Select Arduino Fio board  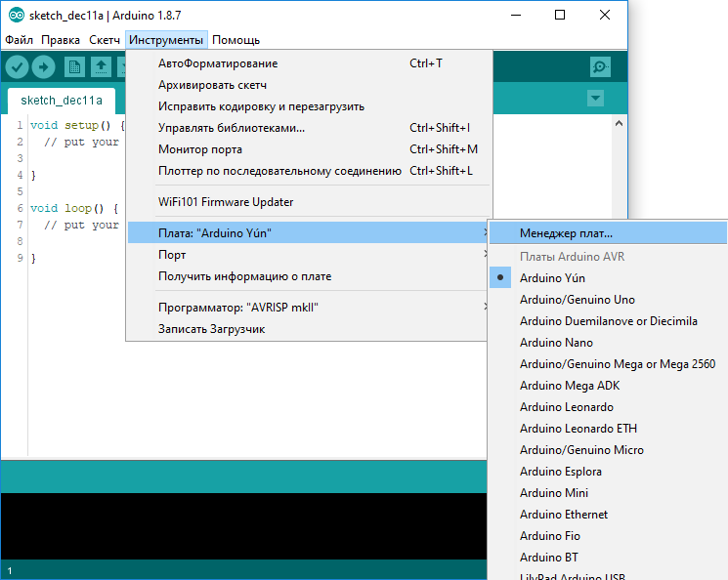tap(608, 536)
